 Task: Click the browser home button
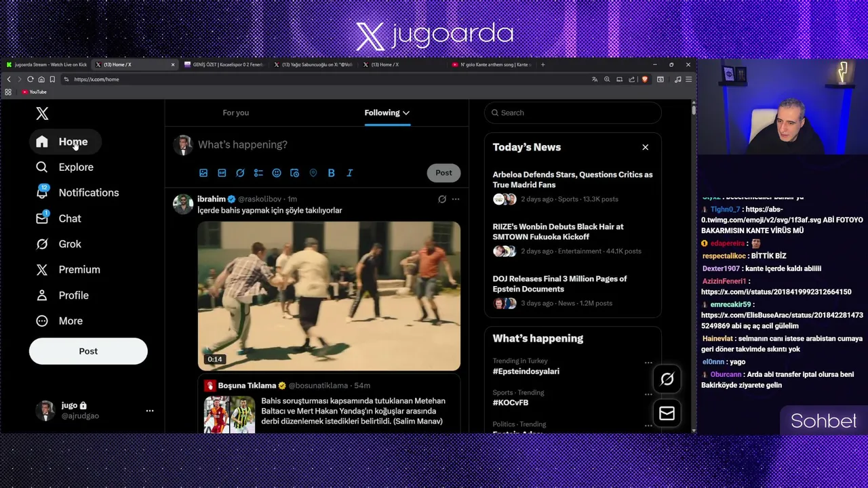click(41, 79)
